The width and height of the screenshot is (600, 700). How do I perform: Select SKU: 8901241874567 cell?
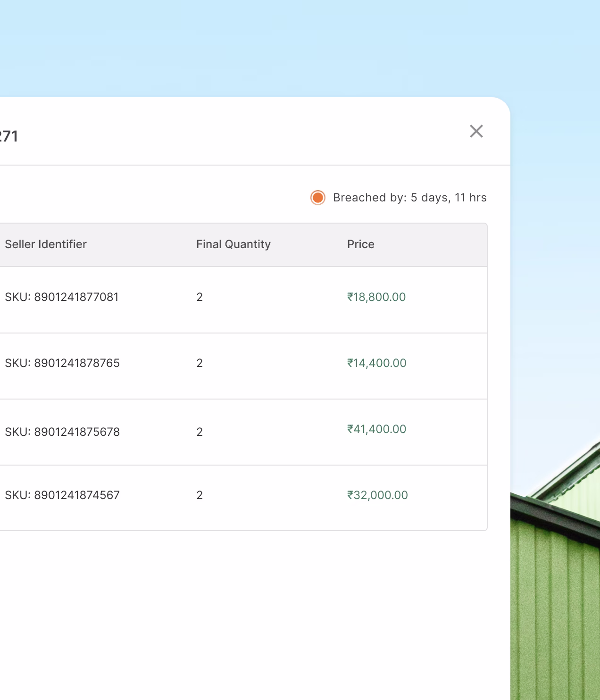[x=62, y=495]
